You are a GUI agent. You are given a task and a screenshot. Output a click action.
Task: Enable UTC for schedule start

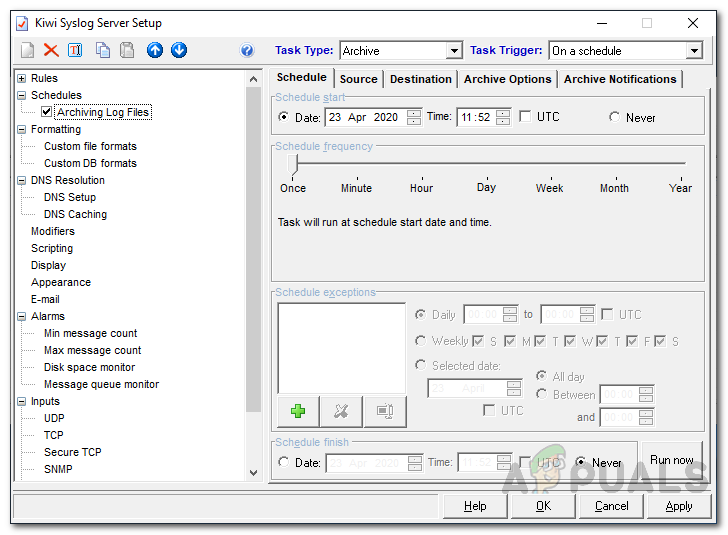(x=525, y=117)
